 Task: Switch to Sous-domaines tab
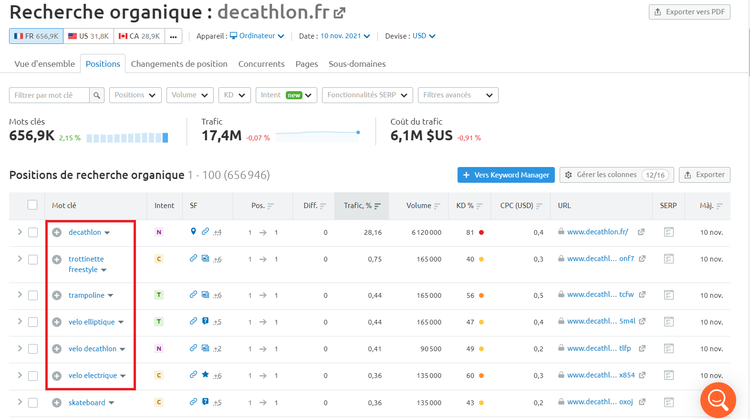(x=357, y=64)
